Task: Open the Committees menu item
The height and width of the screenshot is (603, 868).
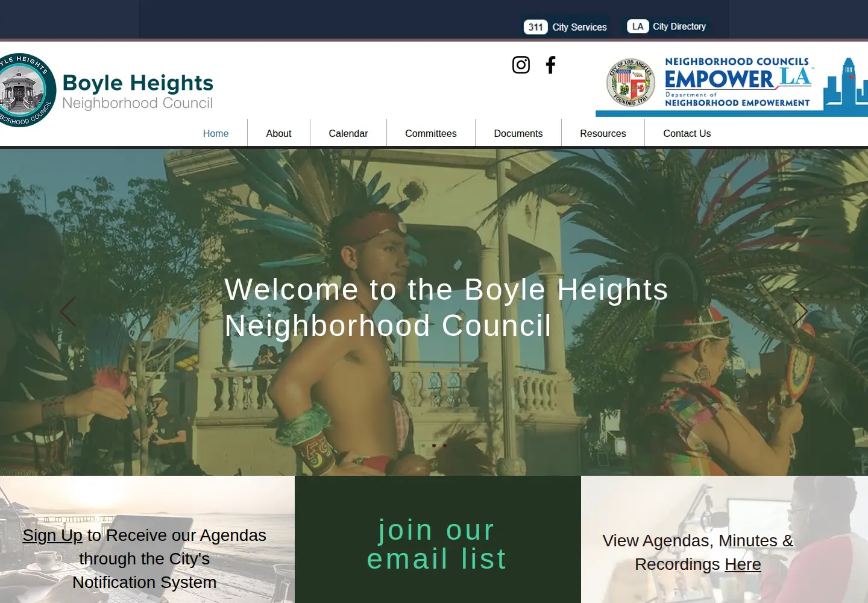Action: 431,133
